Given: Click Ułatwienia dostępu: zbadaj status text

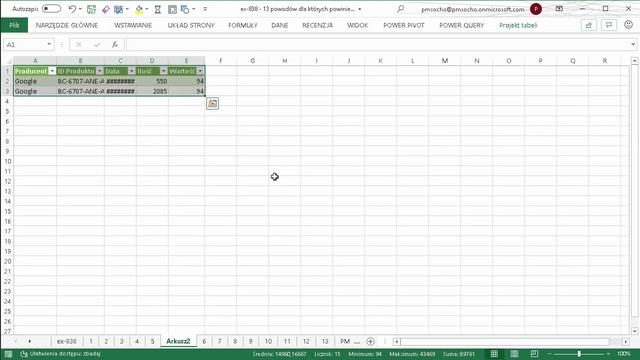Looking at the screenshot, I should (61, 354).
